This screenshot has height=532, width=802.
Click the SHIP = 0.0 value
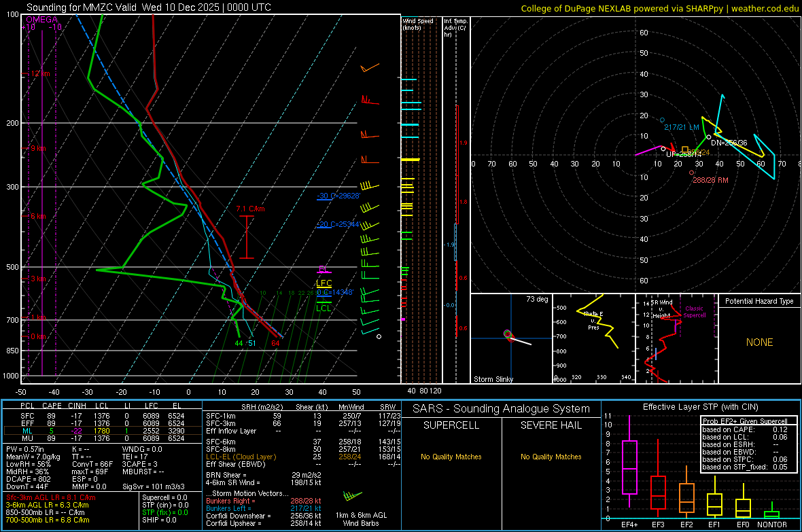159,520
